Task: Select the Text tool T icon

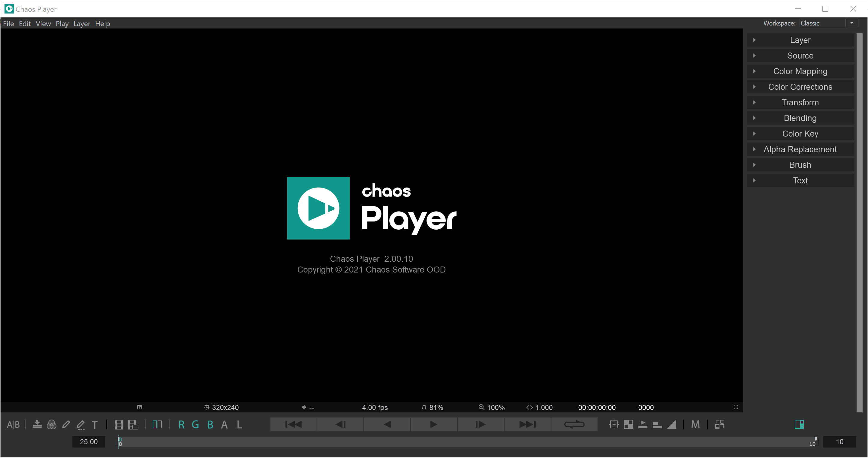Action: click(95, 425)
